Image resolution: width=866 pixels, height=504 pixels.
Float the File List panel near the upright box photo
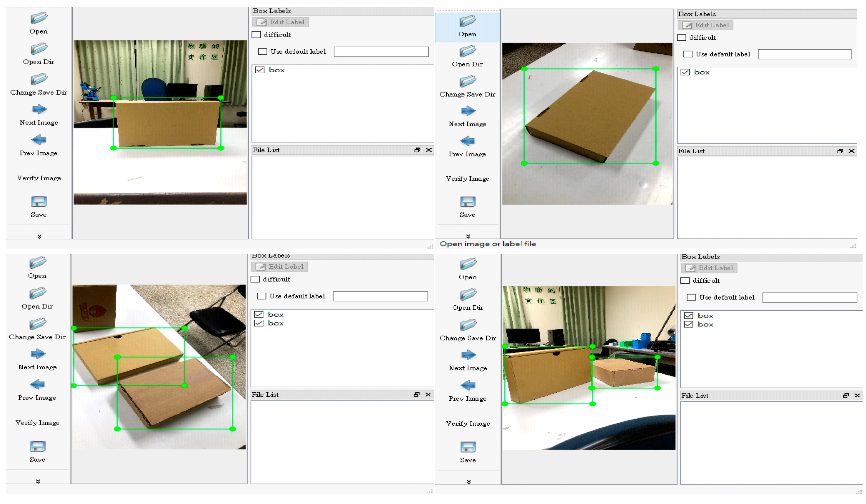417,150
